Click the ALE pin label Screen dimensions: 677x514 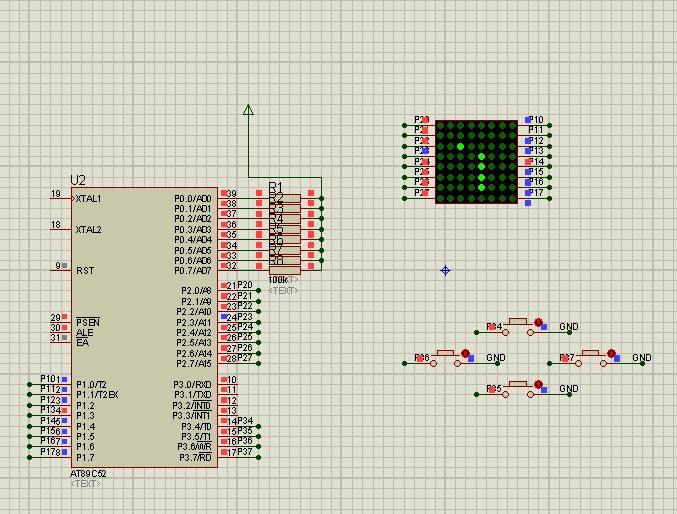coord(84,333)
